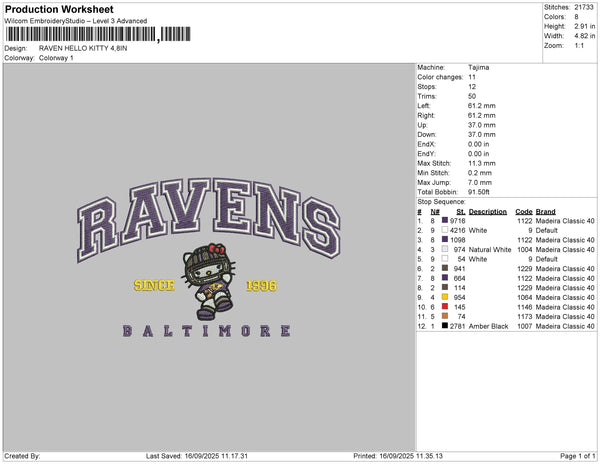Click the brown swatch in stop 6

point(445,268)
